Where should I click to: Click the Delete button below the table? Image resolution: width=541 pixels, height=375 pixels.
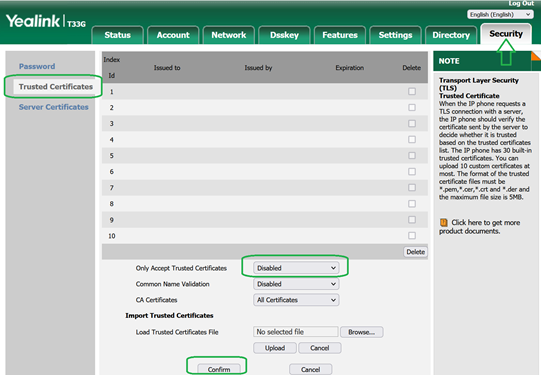(415, 252)
